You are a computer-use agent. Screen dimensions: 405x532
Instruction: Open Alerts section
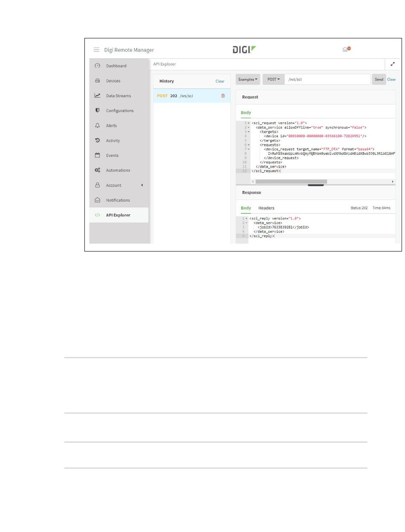(119, 125)
